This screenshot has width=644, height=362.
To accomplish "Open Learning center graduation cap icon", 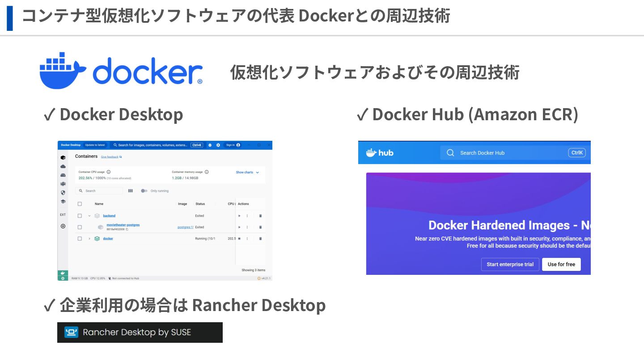I will click(x=63, y=202).
